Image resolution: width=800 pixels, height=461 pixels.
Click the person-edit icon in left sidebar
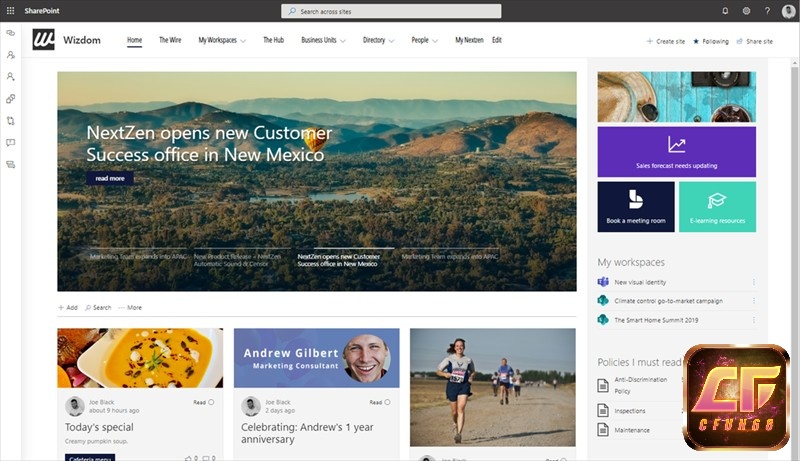[10, 55]
